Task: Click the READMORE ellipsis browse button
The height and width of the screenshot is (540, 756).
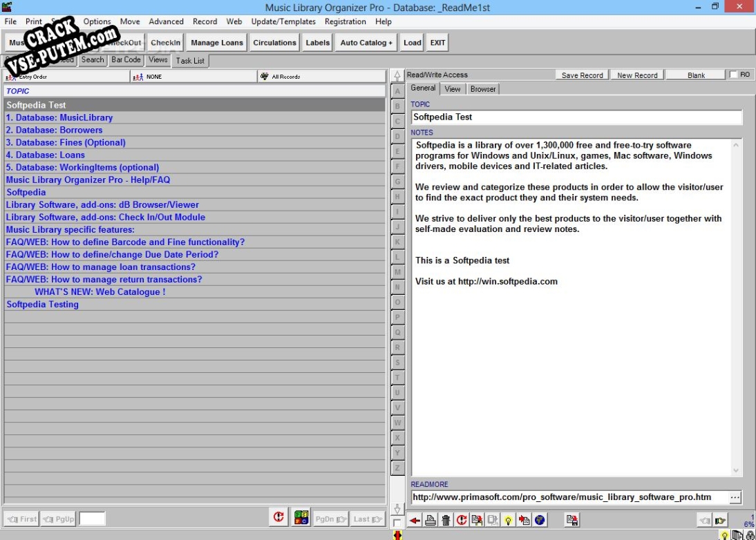Action: point(735,497)
